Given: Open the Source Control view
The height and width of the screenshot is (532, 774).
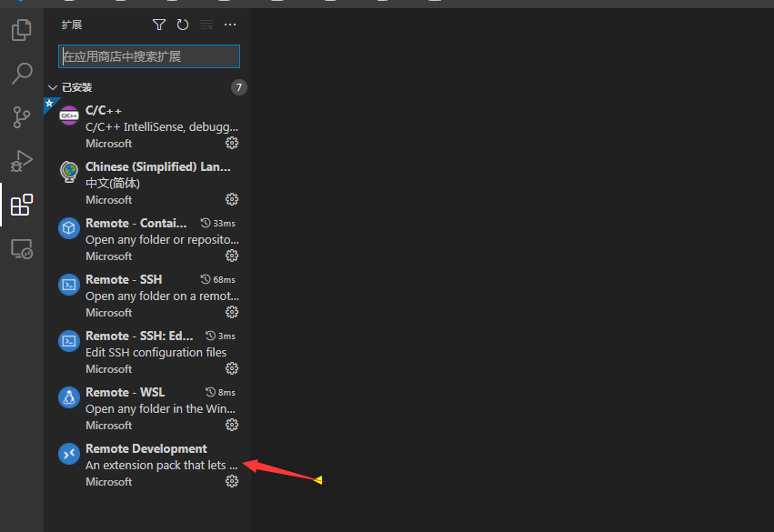Looking at the screenshot, I should tap(20, 117).
